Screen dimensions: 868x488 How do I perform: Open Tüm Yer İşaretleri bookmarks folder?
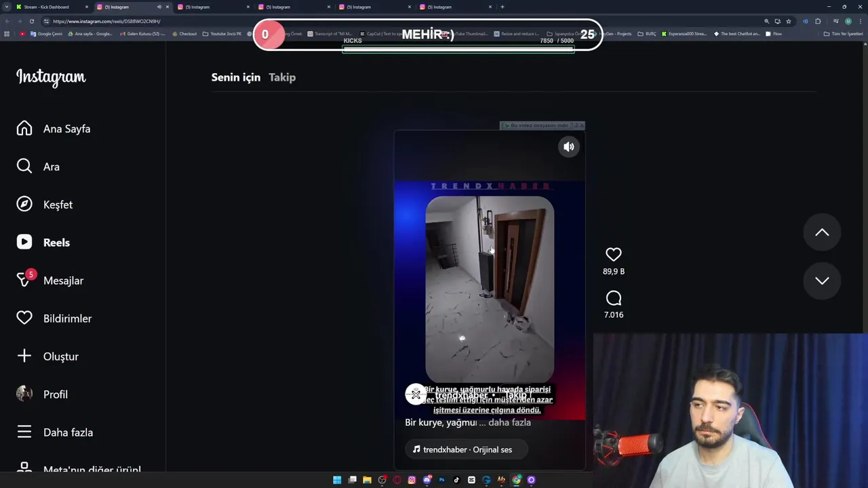coord(843,33)
